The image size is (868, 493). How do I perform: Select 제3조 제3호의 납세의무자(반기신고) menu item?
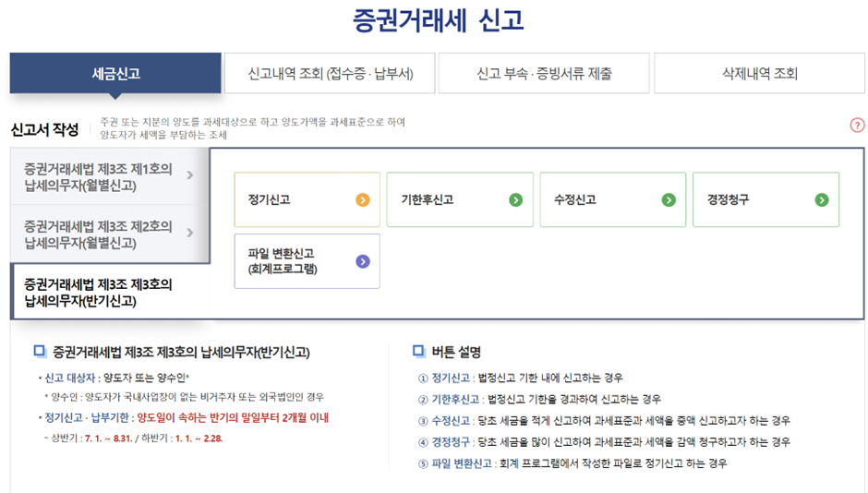pos(110,292)
